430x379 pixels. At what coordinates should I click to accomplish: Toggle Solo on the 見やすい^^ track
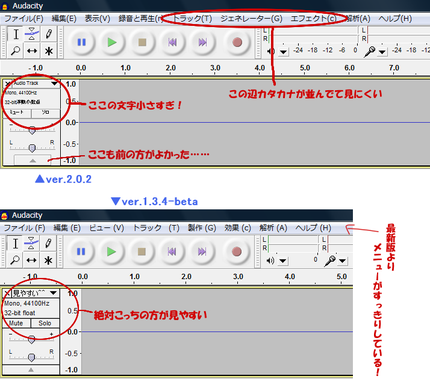45,323
